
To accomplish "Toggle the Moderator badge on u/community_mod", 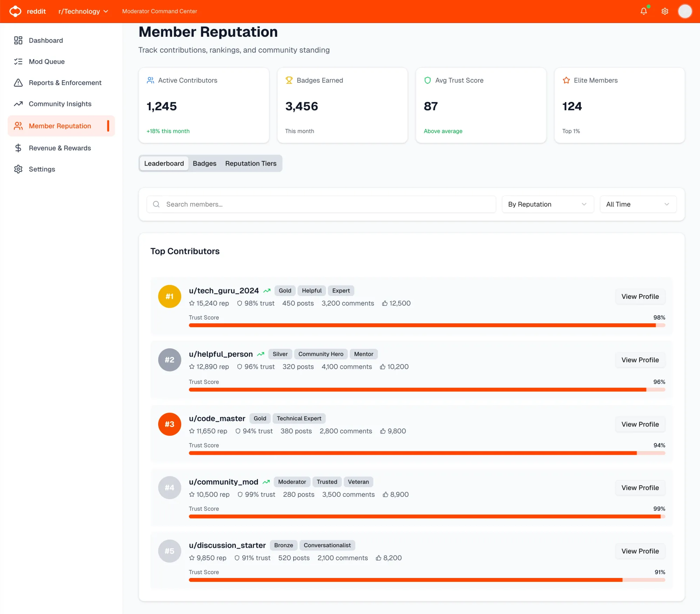I will click(292, 482).
